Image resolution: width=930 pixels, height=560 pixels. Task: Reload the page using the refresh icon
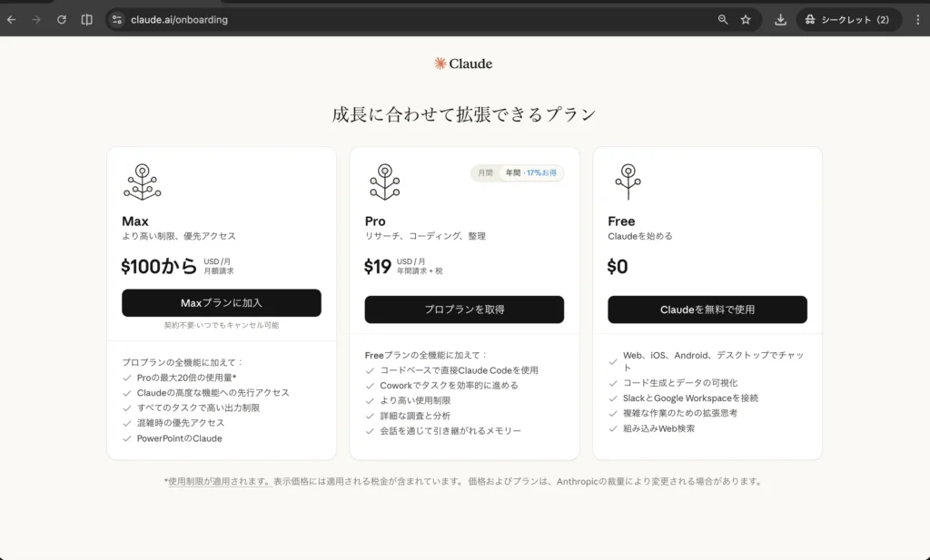pos(62,19)
